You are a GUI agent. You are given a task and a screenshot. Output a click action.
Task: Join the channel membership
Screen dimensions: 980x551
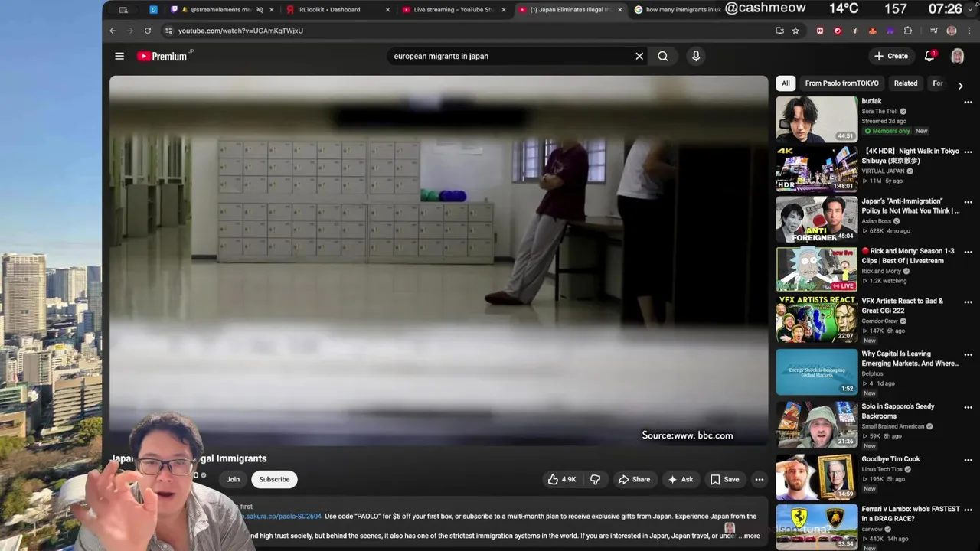point(233,480)
